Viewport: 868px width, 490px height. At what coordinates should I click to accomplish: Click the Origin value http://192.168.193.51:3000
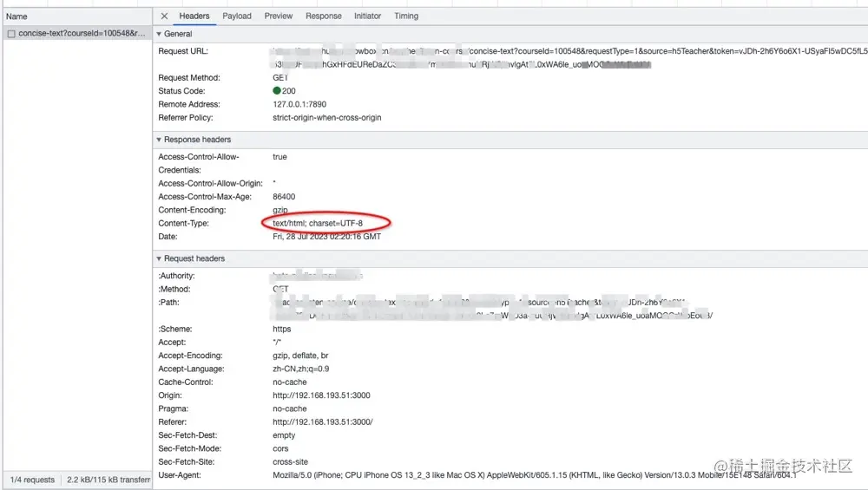pos(322,395)
